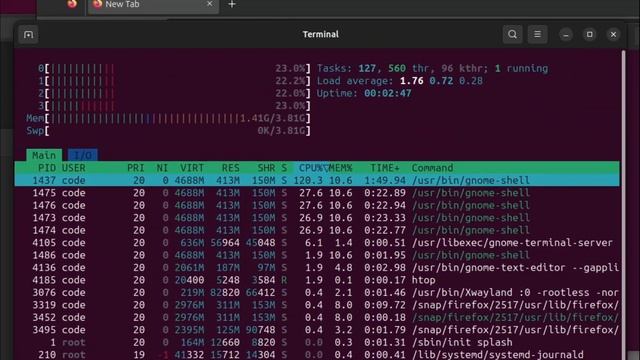Open the terminal hamburger menu
Screen dimensions: 640x360
tap(537, 34)
